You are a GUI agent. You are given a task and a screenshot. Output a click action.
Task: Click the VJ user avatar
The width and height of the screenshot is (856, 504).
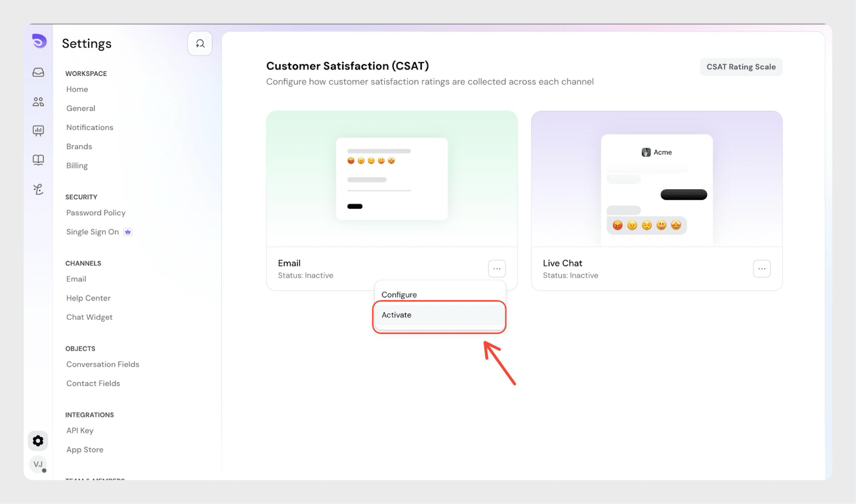click(38, 464)
